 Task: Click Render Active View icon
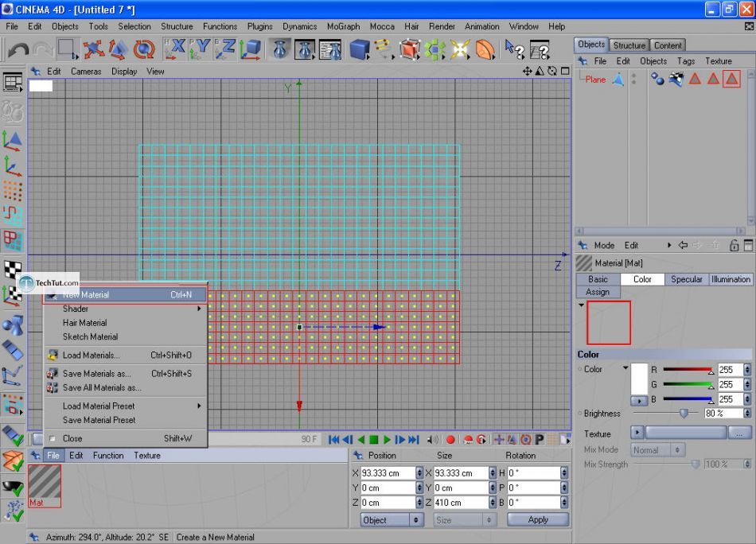tap(279, 49)
